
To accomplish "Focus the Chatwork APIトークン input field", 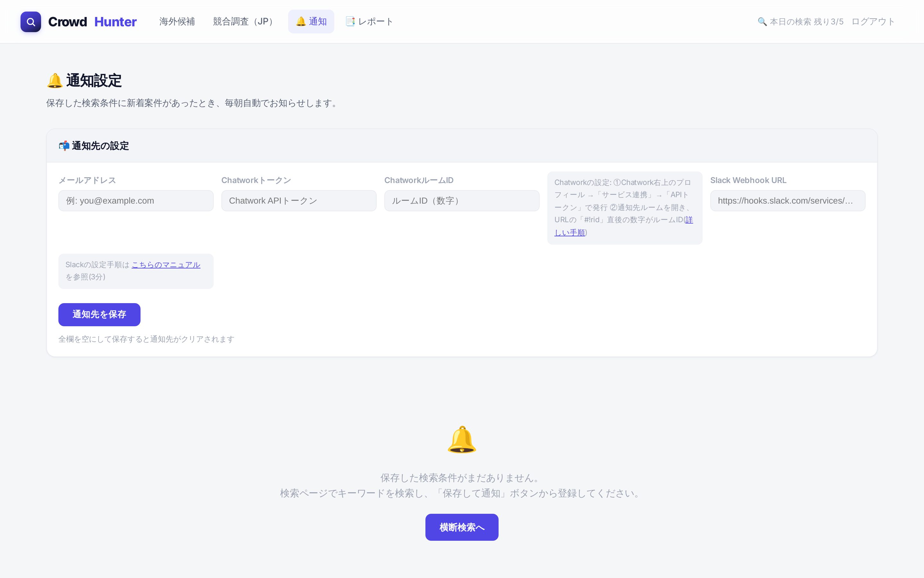I will point(299,201).
